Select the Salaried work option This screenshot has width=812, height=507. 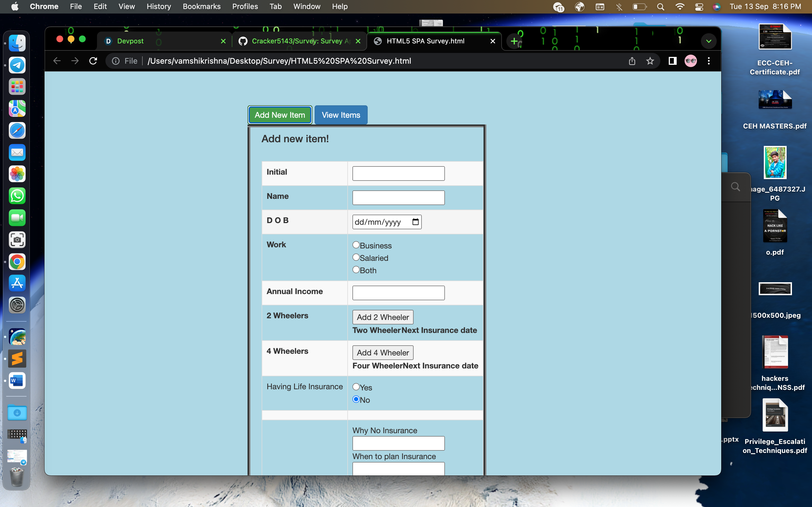tap(356, 257)
